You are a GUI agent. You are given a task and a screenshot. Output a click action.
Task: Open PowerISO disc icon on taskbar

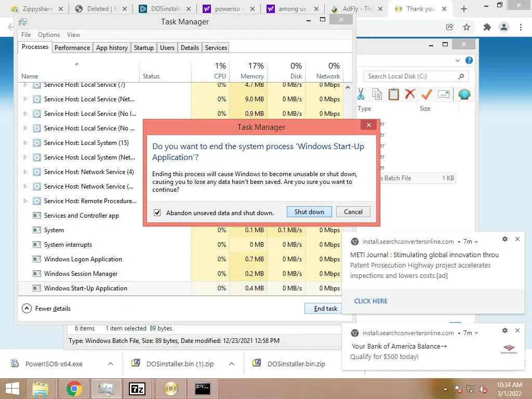pos(170,389)
